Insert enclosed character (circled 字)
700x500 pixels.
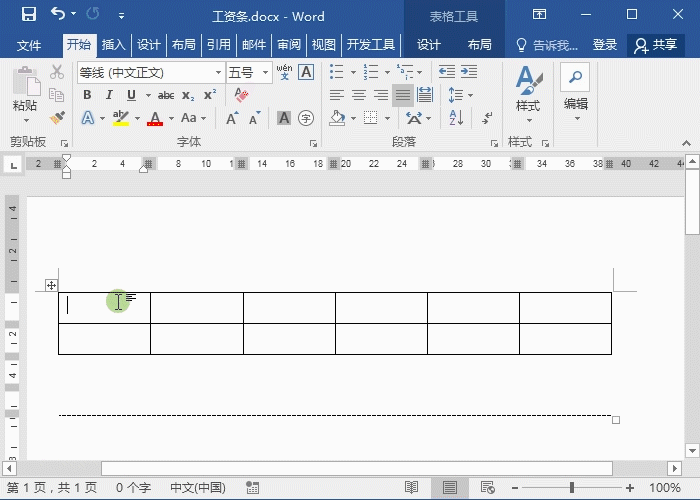click(x=306, y=118)
